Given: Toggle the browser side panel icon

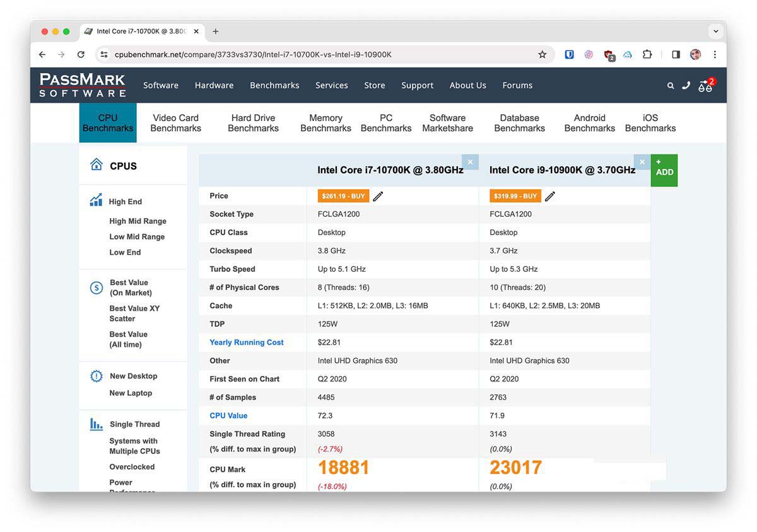Looking at the screenshot, I should 676,55.
